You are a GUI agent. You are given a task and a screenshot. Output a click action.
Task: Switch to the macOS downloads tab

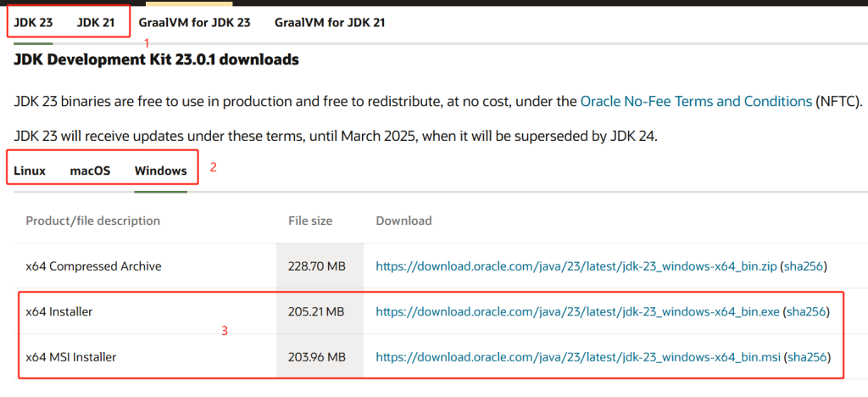coord(90,171)
